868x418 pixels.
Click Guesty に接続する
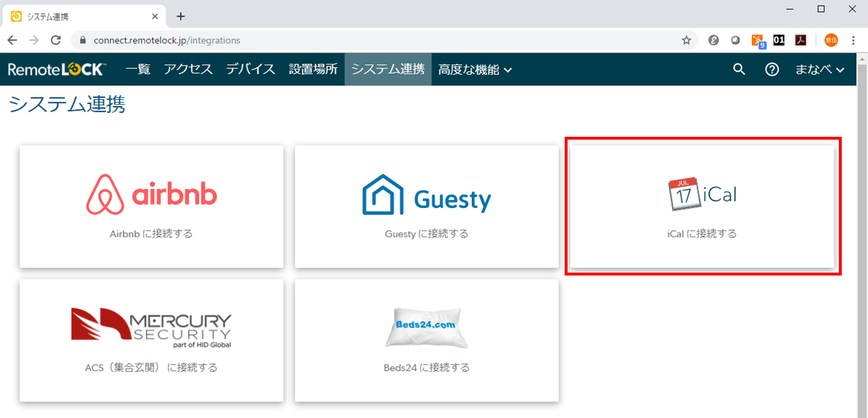pos(427,234)
